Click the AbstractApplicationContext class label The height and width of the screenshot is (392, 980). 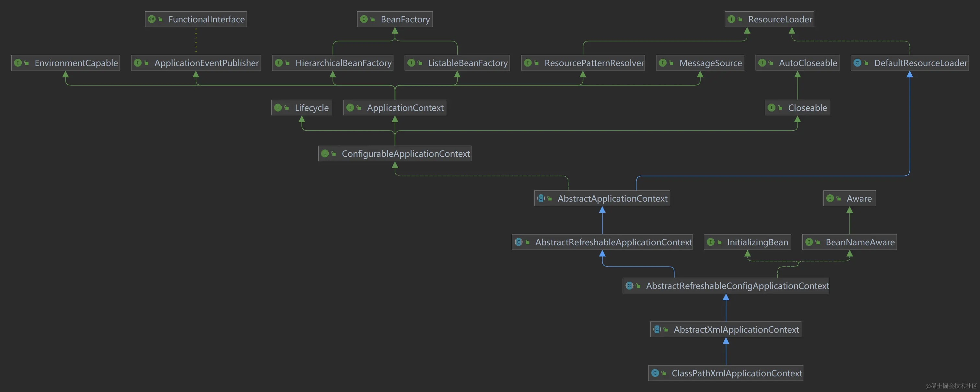pyautogui.click(x=612, y=198)
